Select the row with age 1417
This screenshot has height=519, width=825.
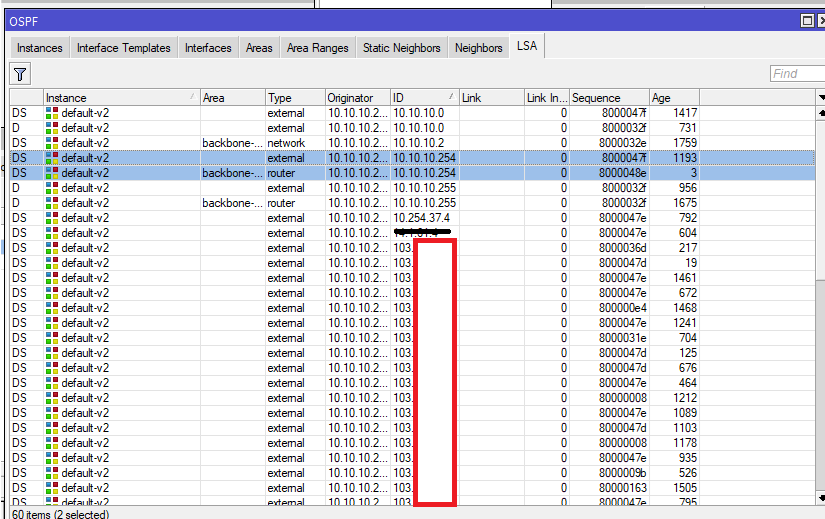[x=400, y=113]
